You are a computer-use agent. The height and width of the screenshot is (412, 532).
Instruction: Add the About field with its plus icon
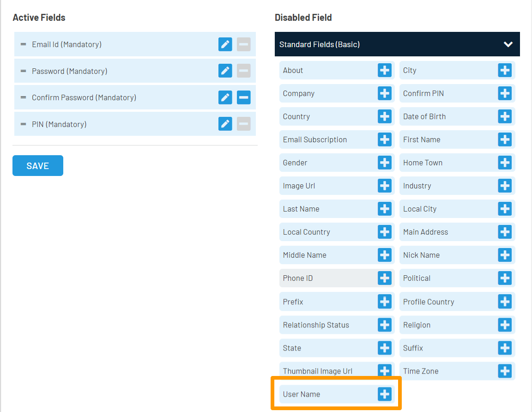(384, 70)
